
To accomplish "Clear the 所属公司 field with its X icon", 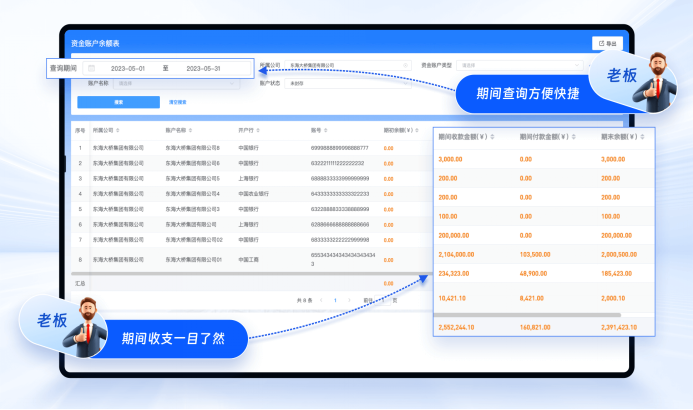I will click(405, 65).
